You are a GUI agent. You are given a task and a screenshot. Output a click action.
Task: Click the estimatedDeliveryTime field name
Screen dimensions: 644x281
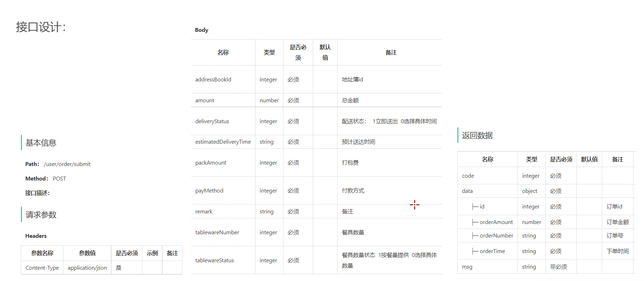pos(223,142)
